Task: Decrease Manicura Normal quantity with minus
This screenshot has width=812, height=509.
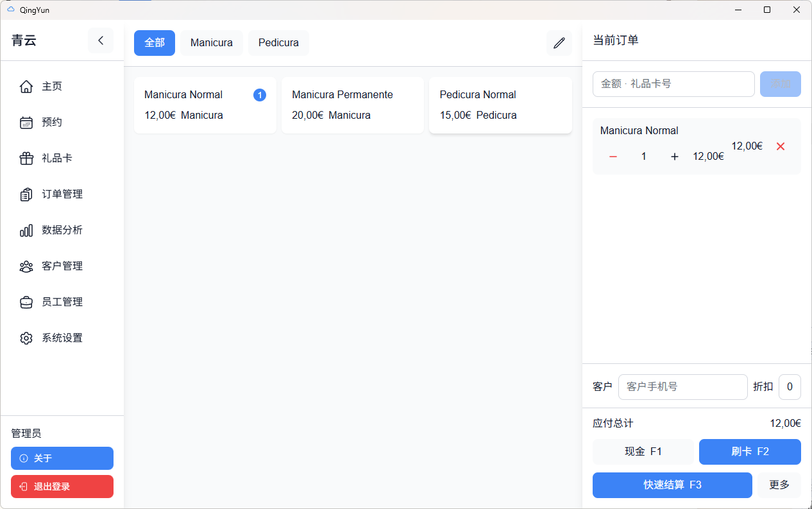Action: coord(613,157)
